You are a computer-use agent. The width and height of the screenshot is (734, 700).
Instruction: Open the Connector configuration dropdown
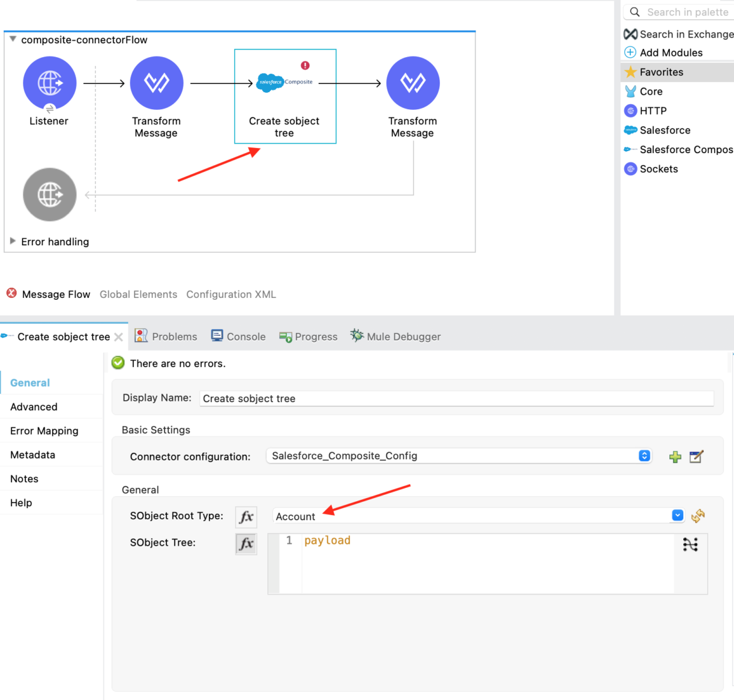pos(644,456)
